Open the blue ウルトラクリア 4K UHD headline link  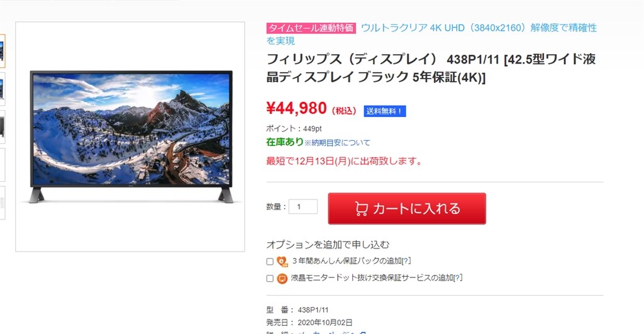pyautogui.click(x=431, y=34)
